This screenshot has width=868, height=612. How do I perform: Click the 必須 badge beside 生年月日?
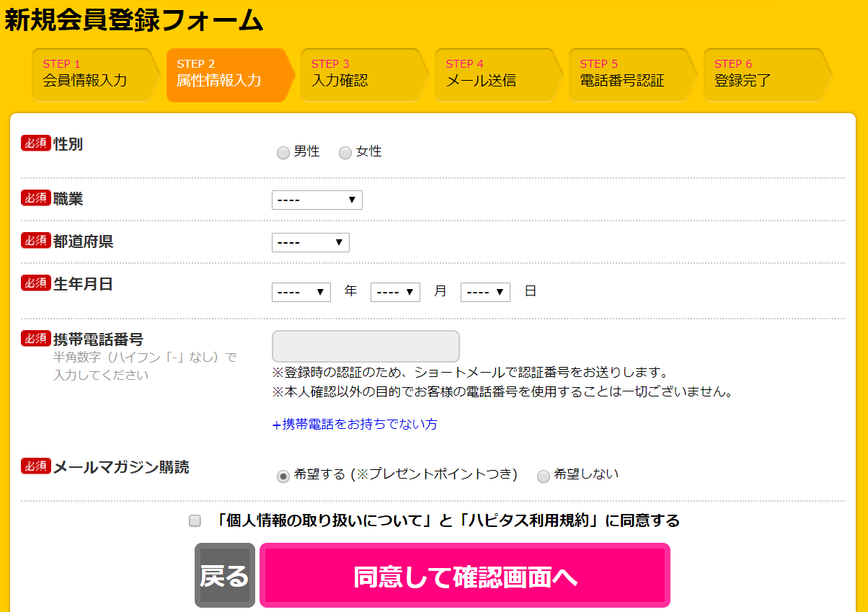pyautogui.click(x=36, y=283)
